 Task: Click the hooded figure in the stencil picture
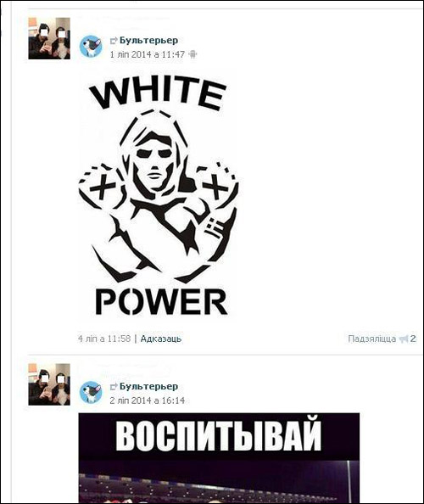159,196
